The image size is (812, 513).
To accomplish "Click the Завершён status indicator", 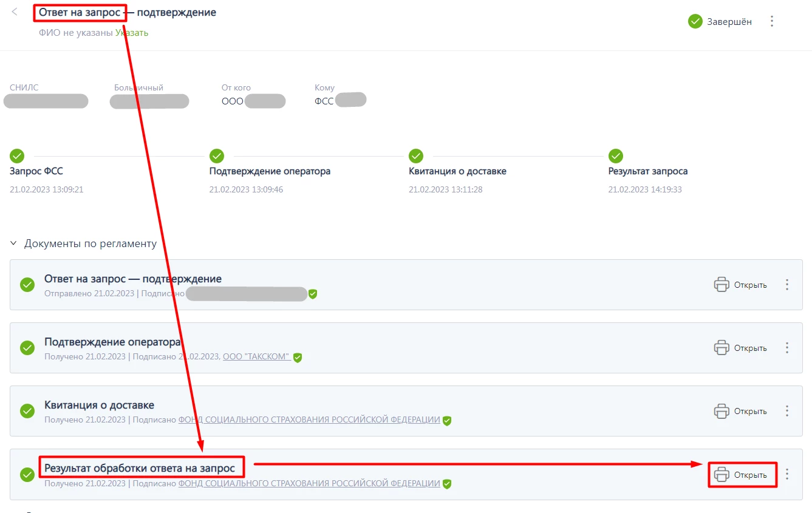I will (x=720, y=21).
